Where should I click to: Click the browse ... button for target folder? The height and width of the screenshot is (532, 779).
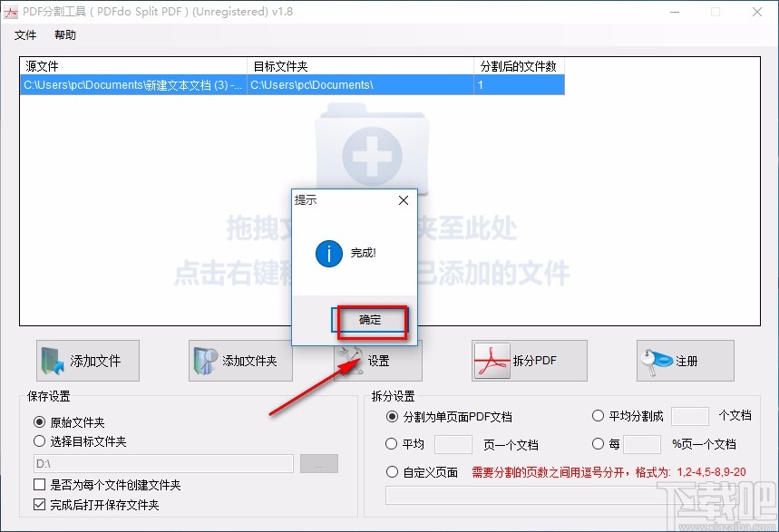(319, 463)
